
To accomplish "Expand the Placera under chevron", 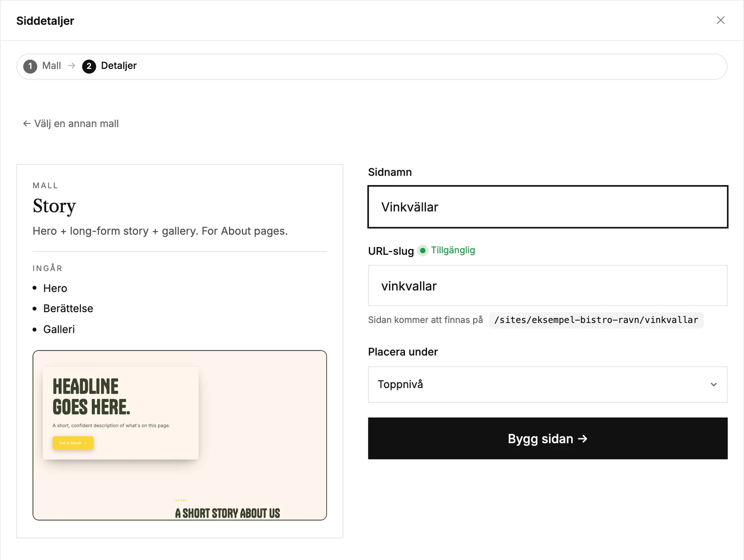I will pos(713,384).
